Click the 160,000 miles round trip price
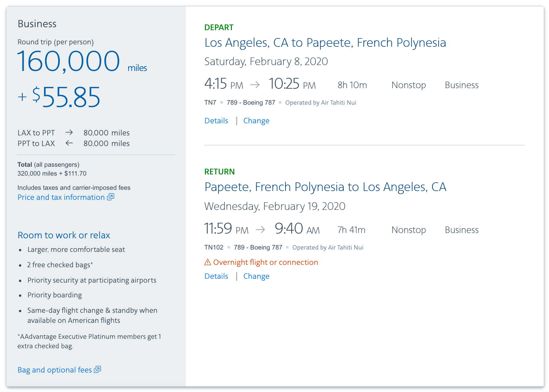This screenshot has height=392, width=549. tap(69, 61)
